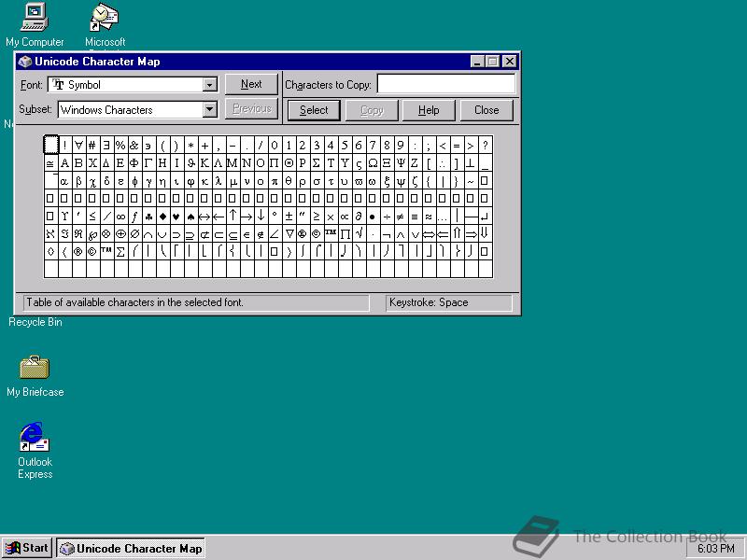The height and width of the screenshot is (560, 747).
Task: Click the Recycle Bin desktop label
Action: 35,322
